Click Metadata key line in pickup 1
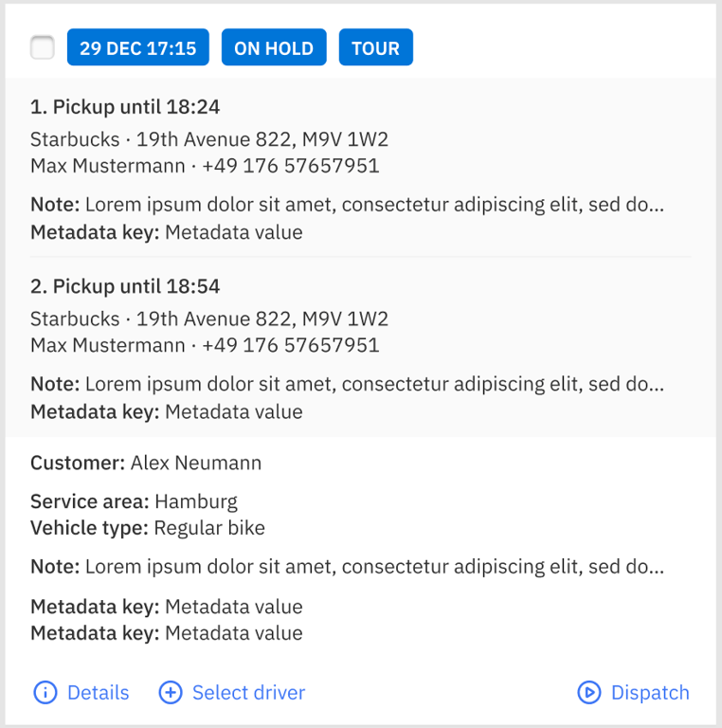 (x=166, y=232)
